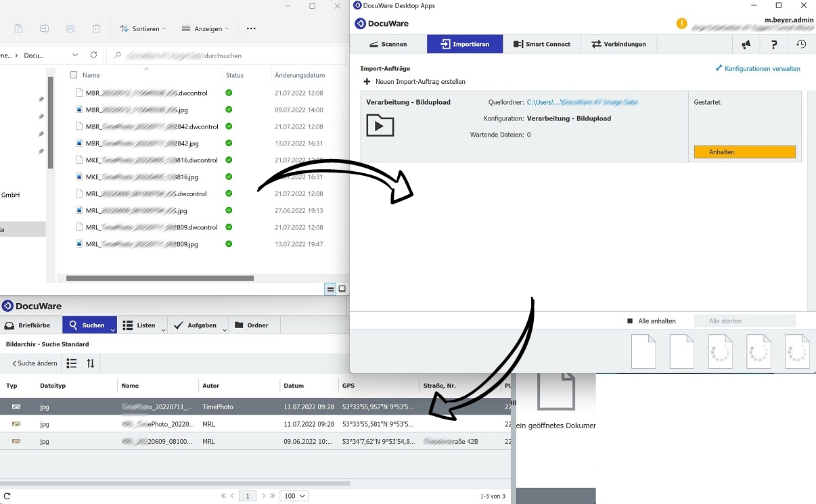Click the page number field showing 1

point(248,496)
